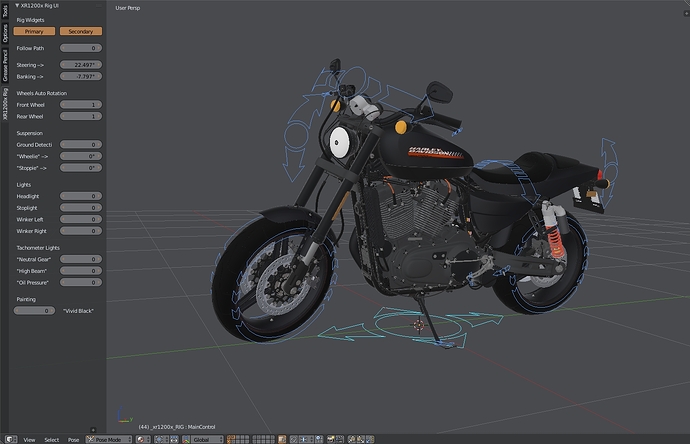This screenshot has height=444, width=690.
Task: Open the Select menu
Action: point(51,440)
